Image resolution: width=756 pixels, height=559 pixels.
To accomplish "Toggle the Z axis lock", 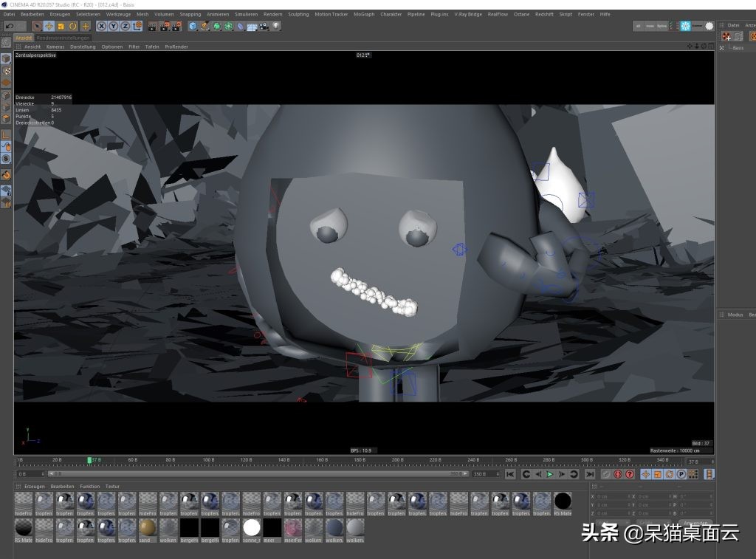I will [x=124, y=26].
